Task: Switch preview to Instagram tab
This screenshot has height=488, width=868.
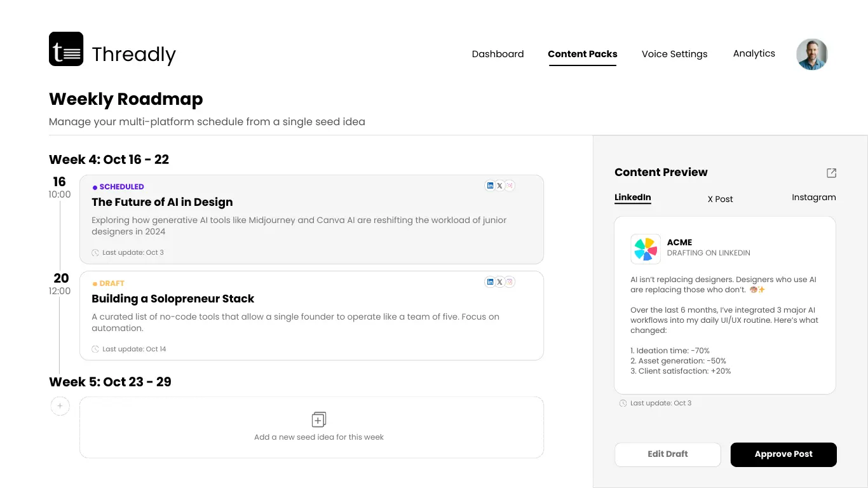Action: [813, 197]
